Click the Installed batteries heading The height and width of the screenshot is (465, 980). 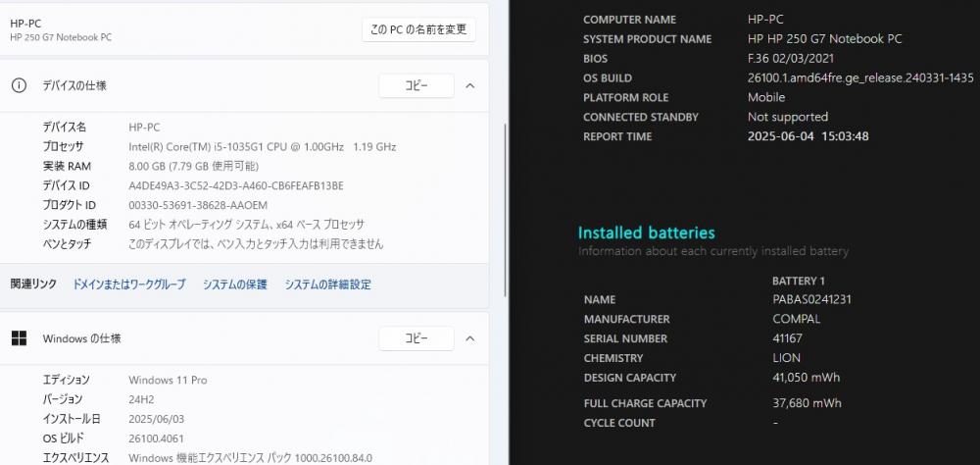point(646,232)
